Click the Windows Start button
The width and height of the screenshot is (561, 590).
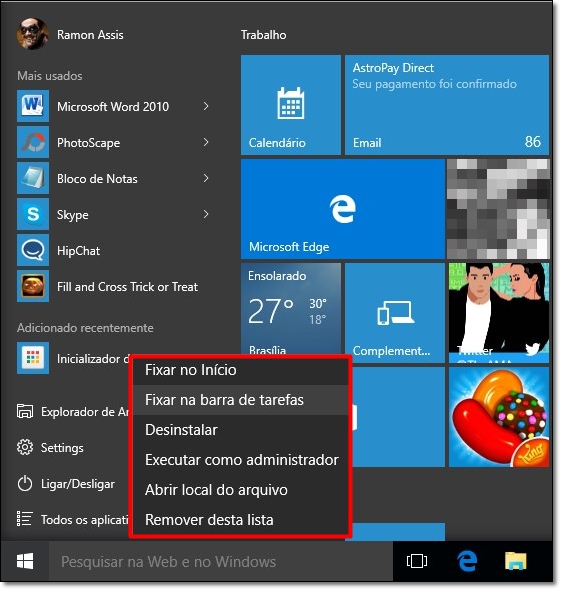25,561
